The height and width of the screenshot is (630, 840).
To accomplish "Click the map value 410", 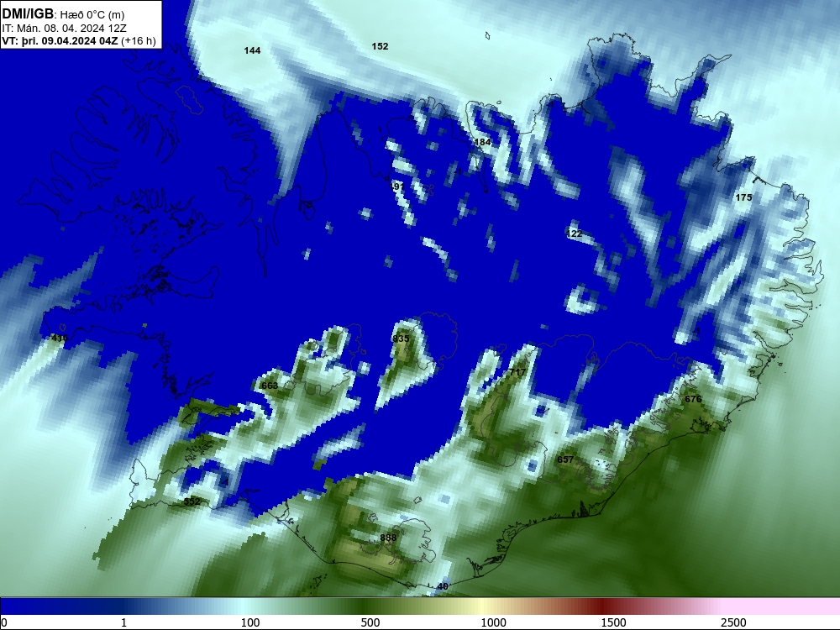I will tap(60, 338).
